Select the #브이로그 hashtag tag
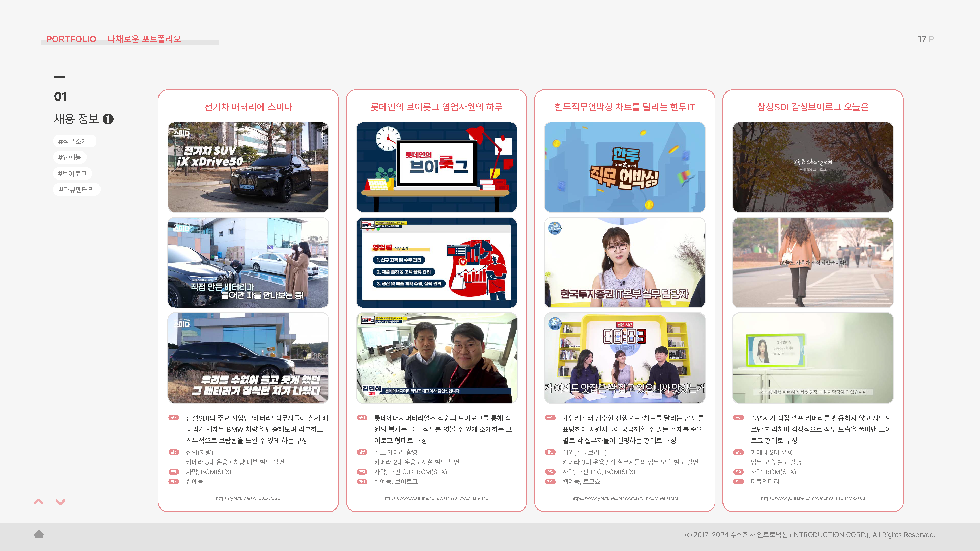 tap(72, 173)
